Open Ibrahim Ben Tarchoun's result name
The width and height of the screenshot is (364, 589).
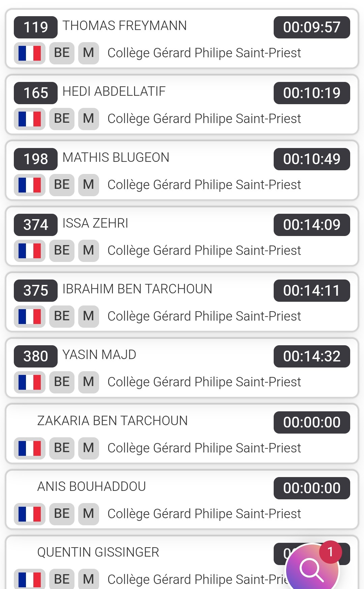tap(137, 289)
